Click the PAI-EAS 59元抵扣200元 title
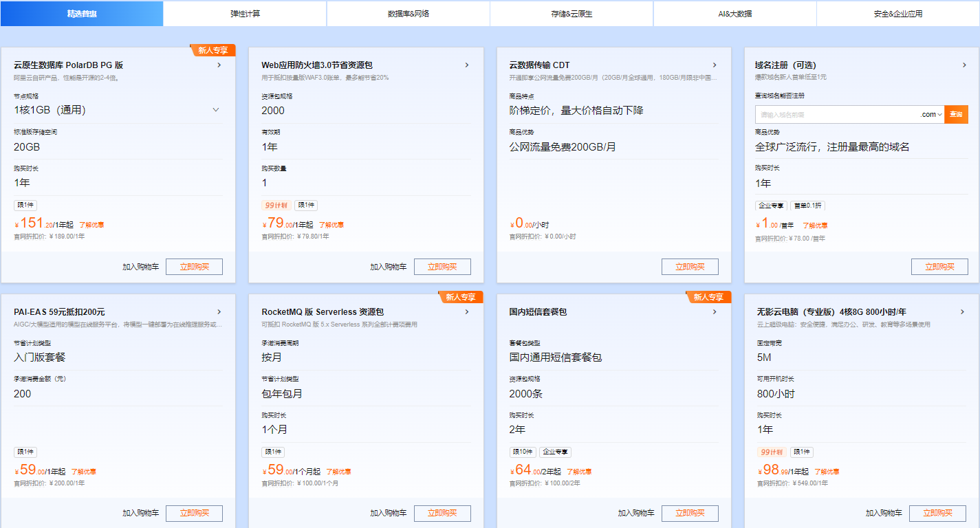Screen dimensions: 980x528 click(59, 312)
